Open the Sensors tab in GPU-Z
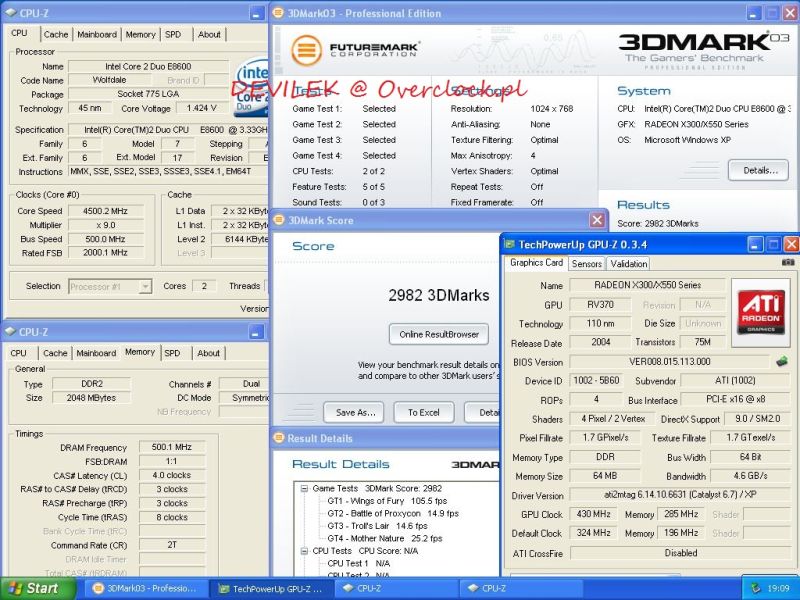This screenshot has width=800, height=600. tap(587, 264)
